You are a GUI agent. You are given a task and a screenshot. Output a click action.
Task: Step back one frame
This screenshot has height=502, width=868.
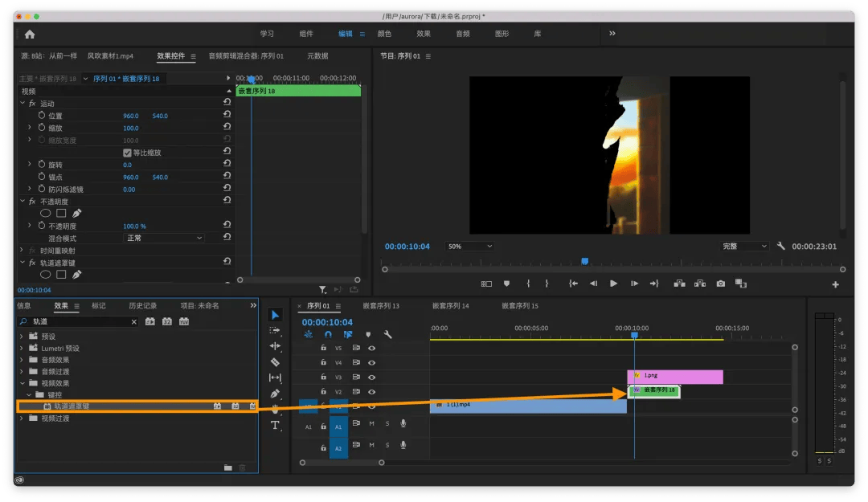[x=593, y=284]
